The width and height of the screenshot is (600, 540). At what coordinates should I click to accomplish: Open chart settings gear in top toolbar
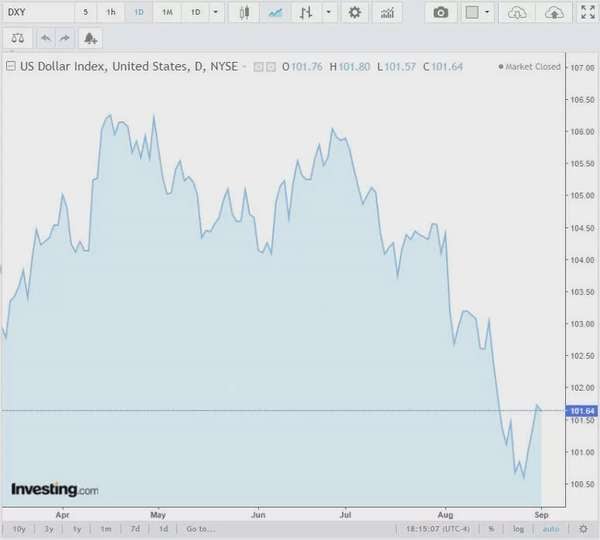point(355,13)
